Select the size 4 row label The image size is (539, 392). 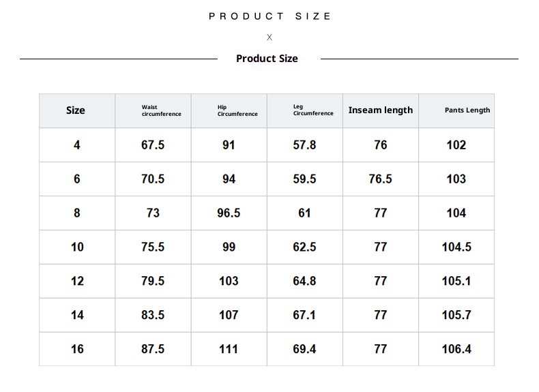[76, 145]
